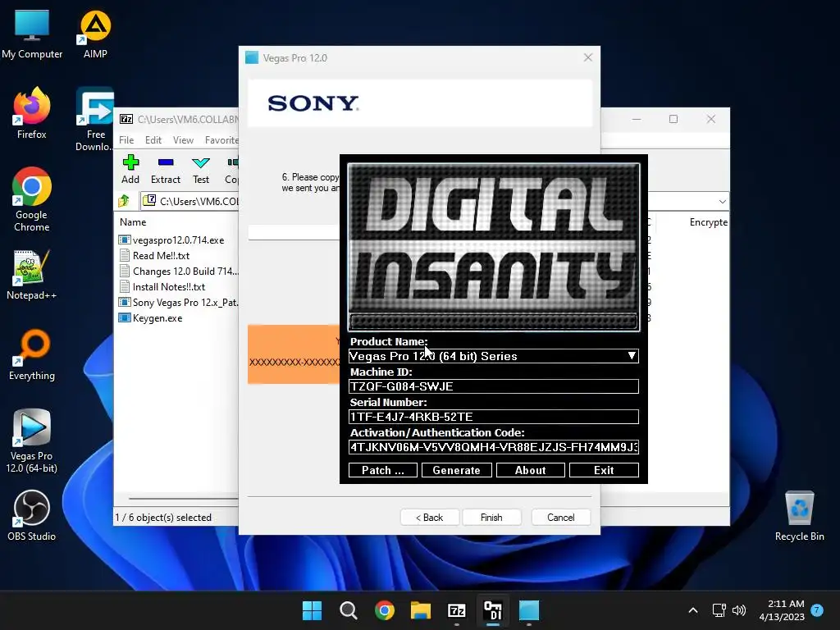Open the clock and date flyout
Screen dimensions: 840x630
pyautogui.click(x=782, y=610)
